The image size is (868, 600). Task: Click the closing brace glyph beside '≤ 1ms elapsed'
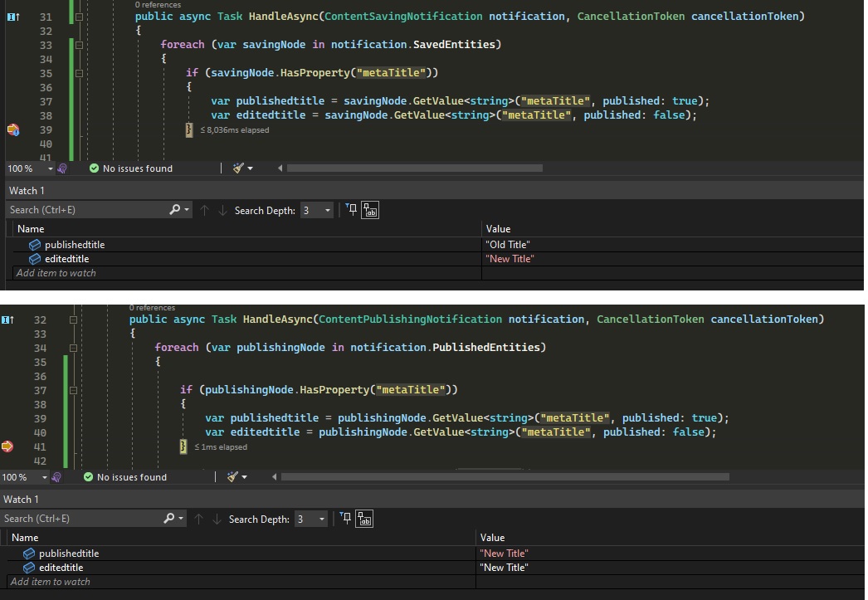click(x=183, y=446)
